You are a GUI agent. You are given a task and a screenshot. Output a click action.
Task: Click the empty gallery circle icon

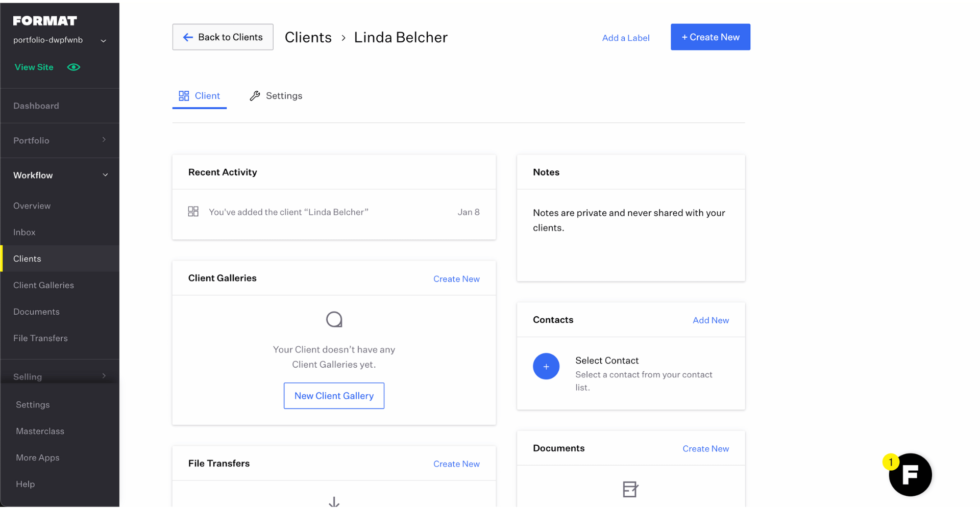pyautogui.click(x=334, y=320)
